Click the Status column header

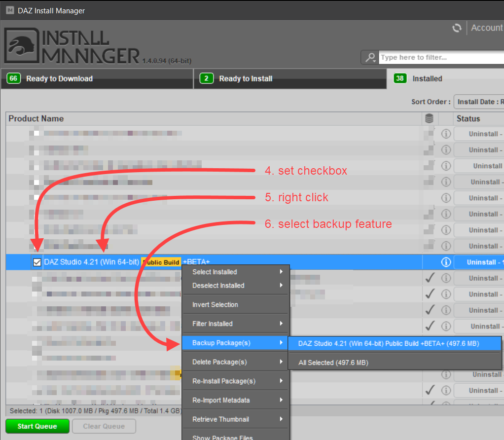[x=479, y=118]
